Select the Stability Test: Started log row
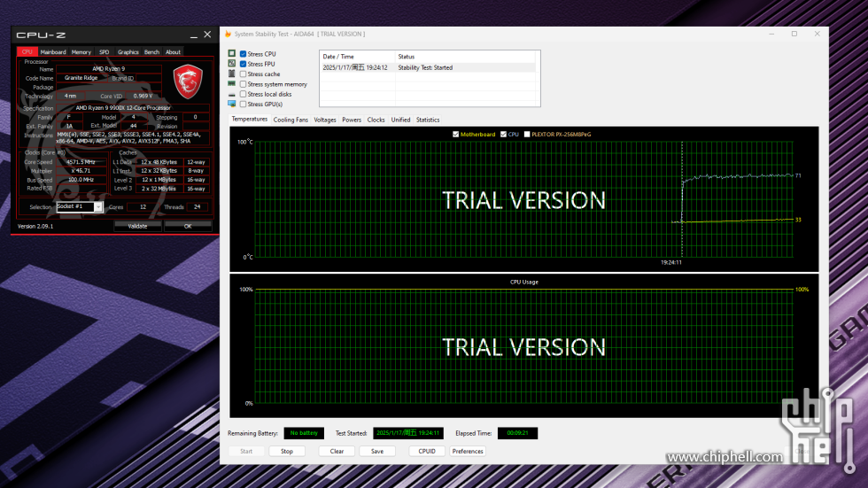Screen dimensions: 868x488 click(x=427, y=67)
